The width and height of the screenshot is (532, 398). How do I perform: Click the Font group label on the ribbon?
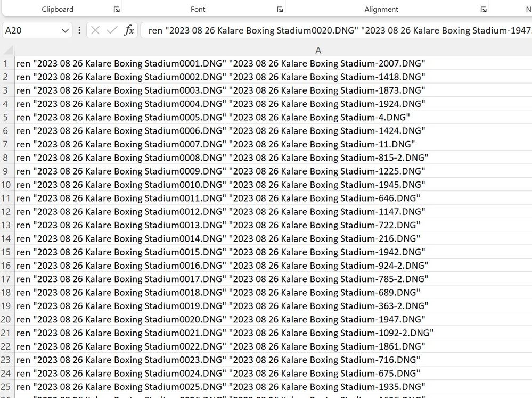pyautogui.click(x=198, y=9)
